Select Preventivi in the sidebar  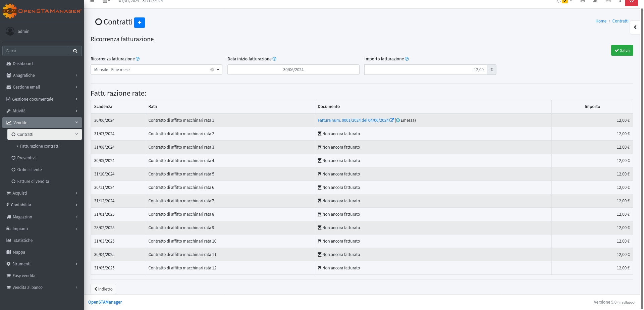pos(26,158)
